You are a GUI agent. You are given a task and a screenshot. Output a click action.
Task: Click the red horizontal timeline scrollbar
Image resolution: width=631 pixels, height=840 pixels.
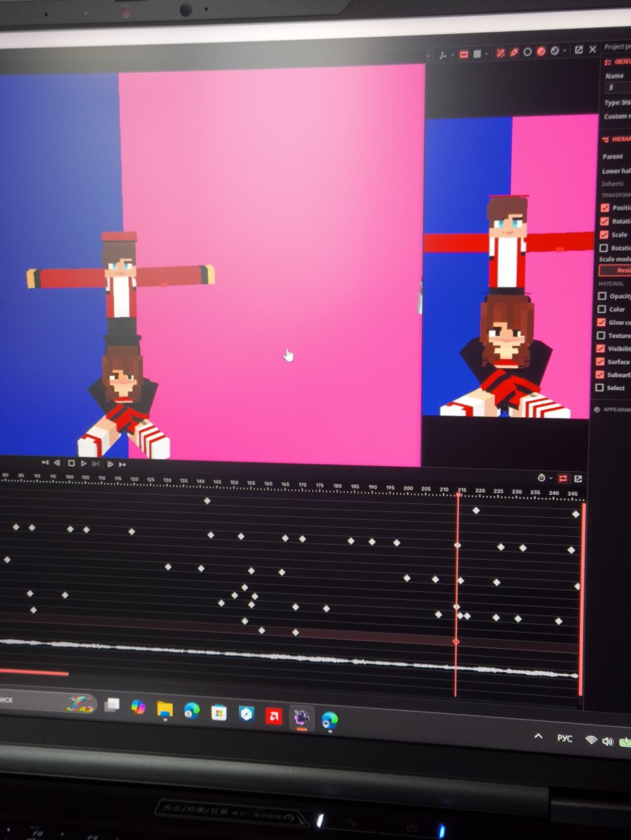pos(34,673)
